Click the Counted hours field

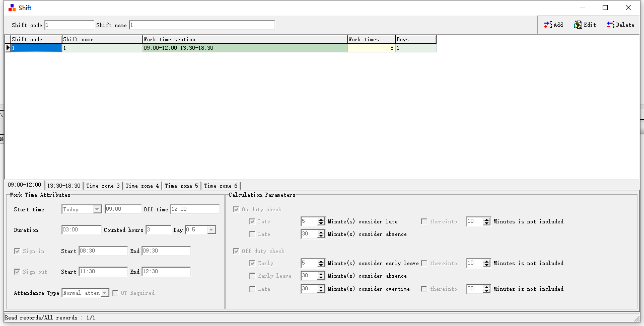[x=159, y=230]
